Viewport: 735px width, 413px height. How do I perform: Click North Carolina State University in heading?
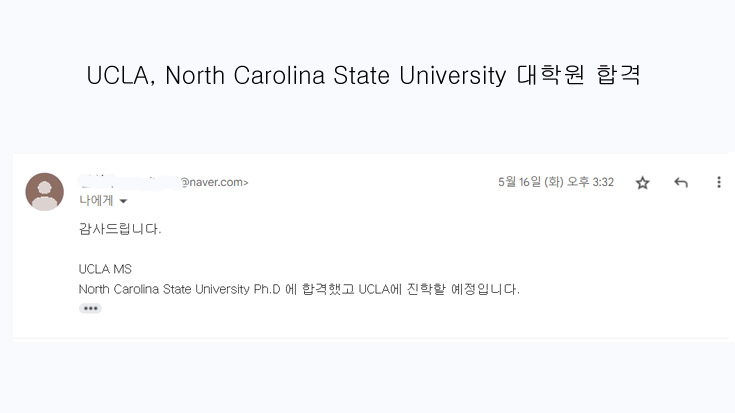pos(336,75)
